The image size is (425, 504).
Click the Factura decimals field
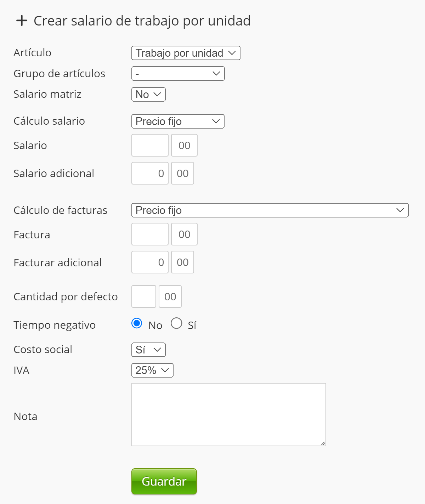tap(184, 234)
